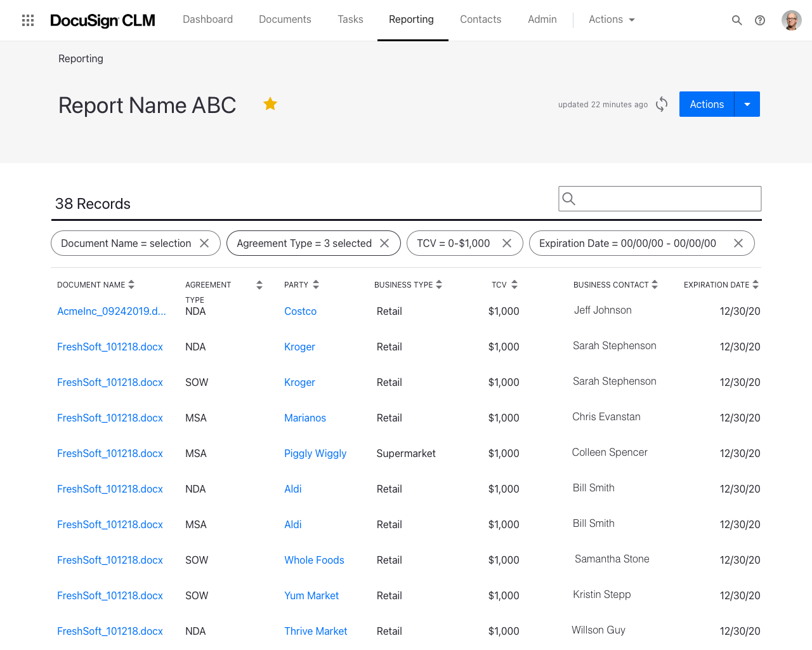This screenshot has height=650, width=812.
Task: Select the Jeff Johnson contact cell
Action: point(603,310)
